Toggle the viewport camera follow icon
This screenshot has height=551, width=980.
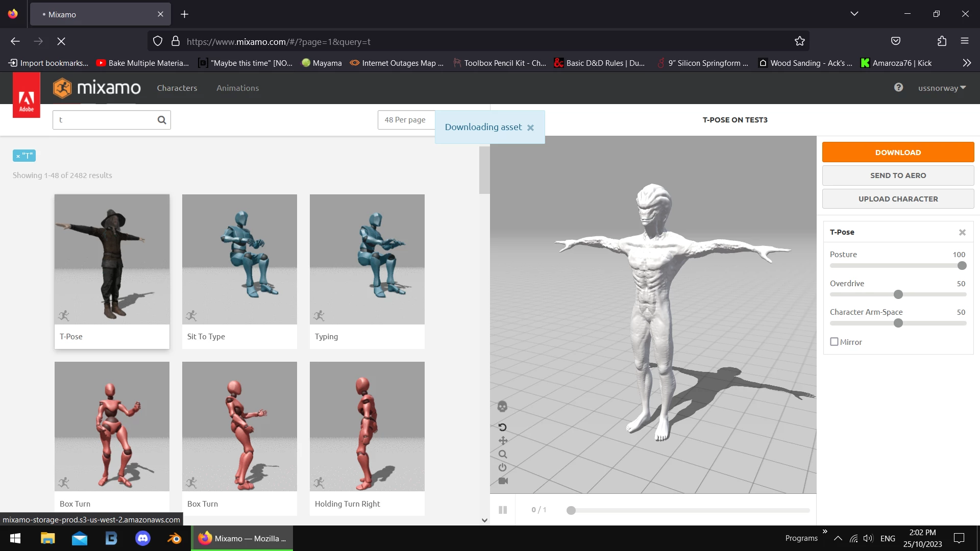(x=503, y=481)
